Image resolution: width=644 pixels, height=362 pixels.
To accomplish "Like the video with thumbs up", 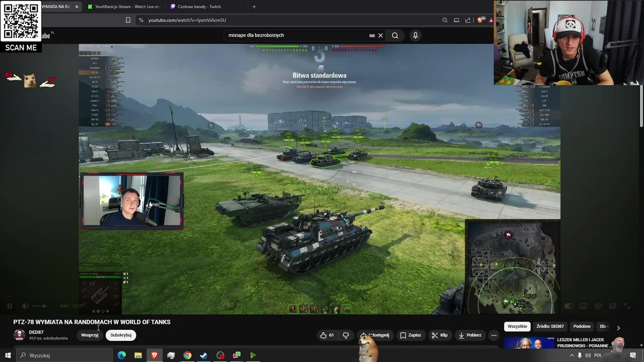I will point(327,335).
